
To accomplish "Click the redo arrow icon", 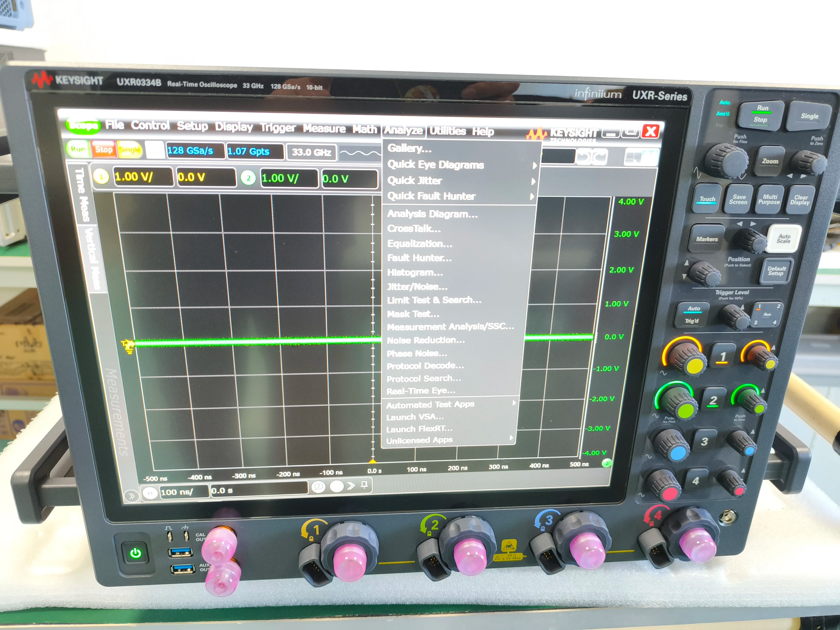I will (x=600, y=157).
